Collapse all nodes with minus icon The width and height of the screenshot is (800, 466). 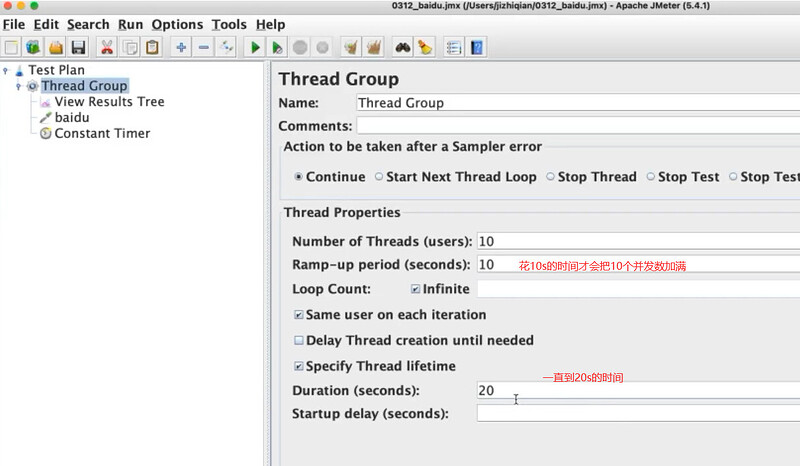[204, 47]
